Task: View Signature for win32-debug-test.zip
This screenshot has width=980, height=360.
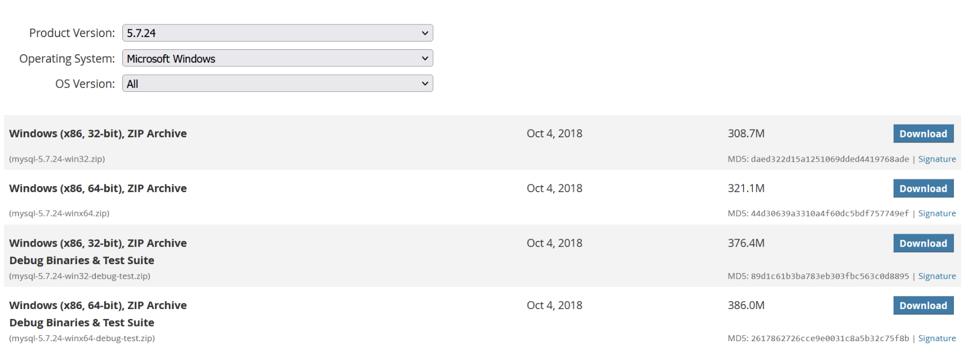Action: tap(937, 276)
